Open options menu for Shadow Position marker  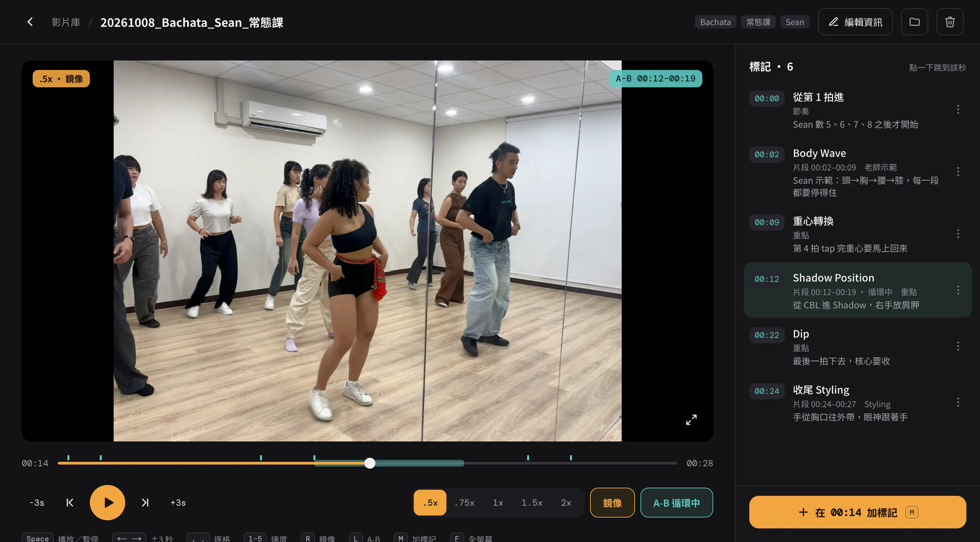(958, 290)
